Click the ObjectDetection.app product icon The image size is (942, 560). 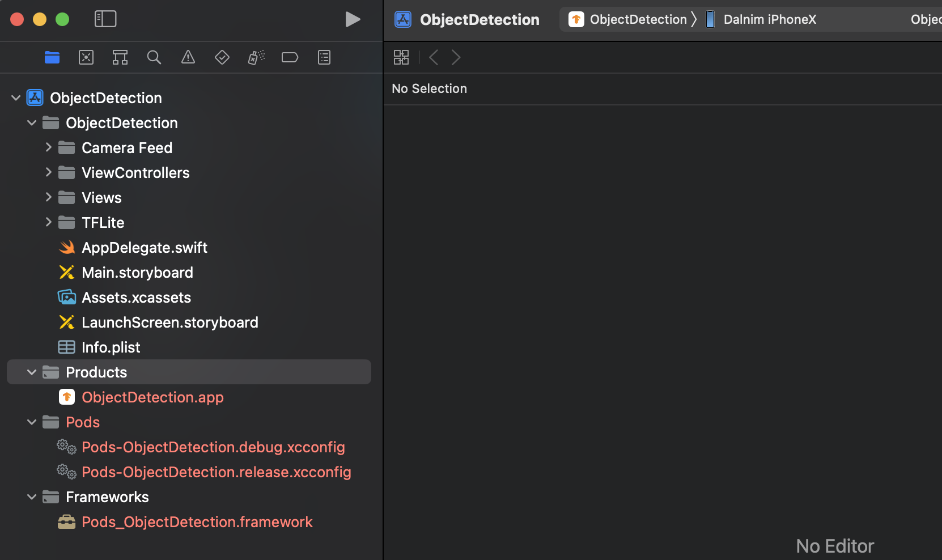[x=67, y=397]
